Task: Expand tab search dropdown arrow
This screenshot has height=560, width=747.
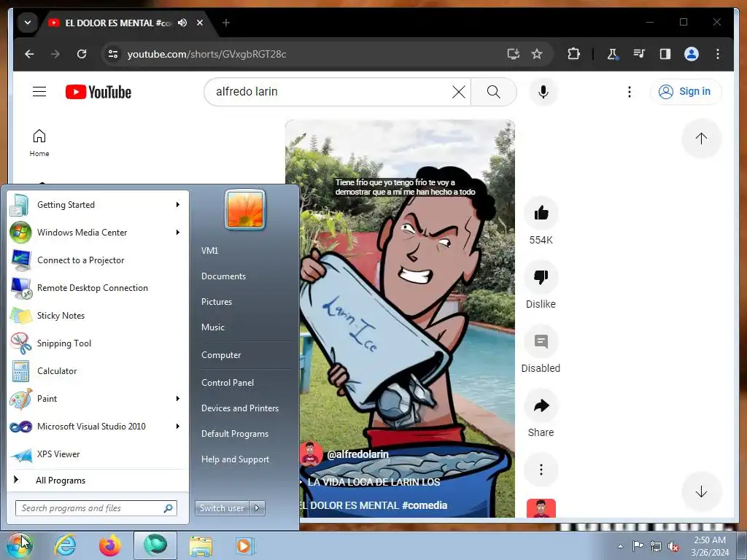Action: pyautogui.click(x=28, y=23)
